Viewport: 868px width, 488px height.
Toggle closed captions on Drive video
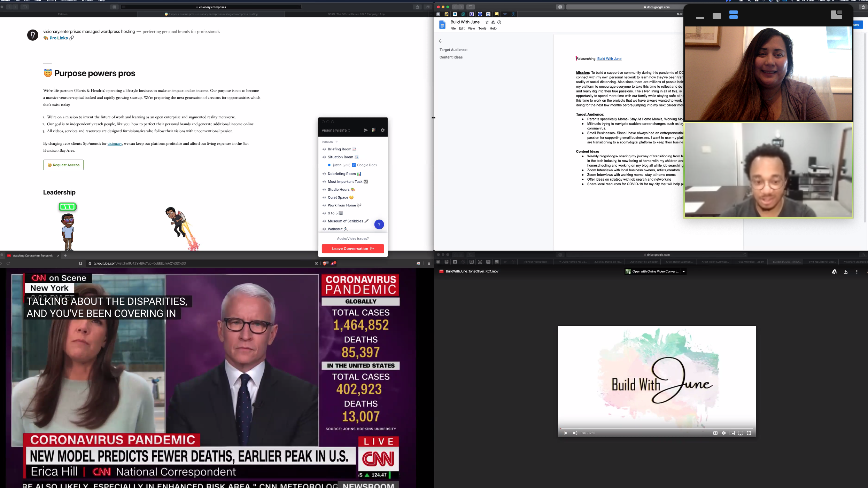pyautogui.click(x=715, y=433)
